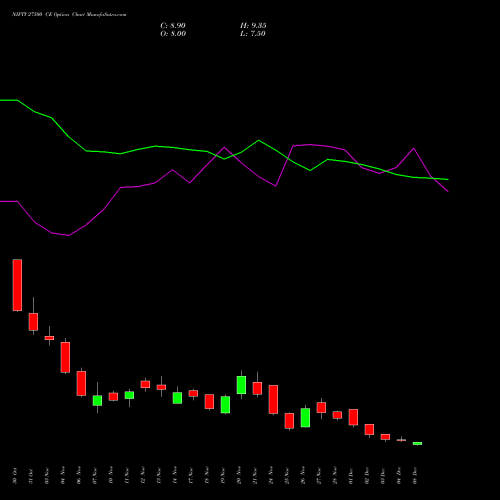Viewport: 500px width, 500px height.
Task: Click the 30 Oct date label
Action: [x=15, y=476]
